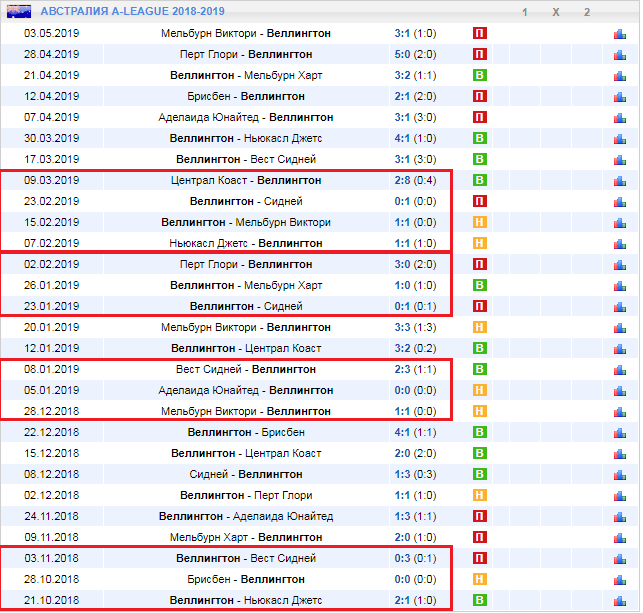Open stats chart icon for 12.04.2019 match
The width and height of the screenshot is (643, 613).
[x=620, y=97]
